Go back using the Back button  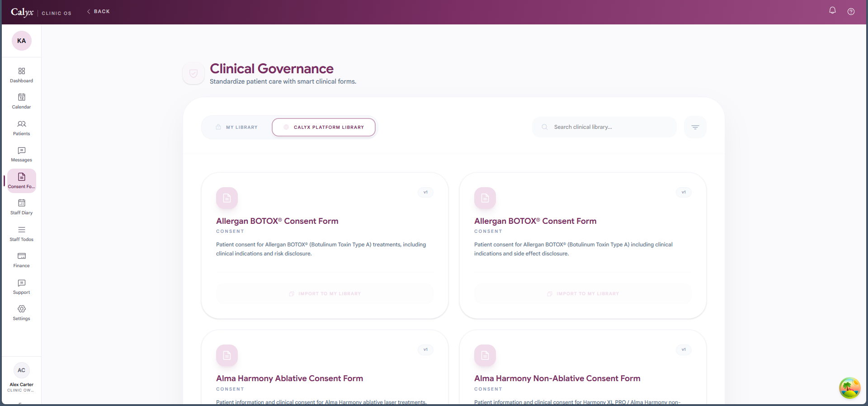point(98,11)
